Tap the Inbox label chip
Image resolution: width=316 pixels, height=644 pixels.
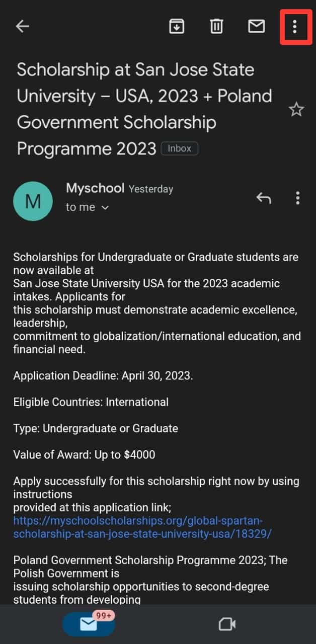click(x=180, y=148)
